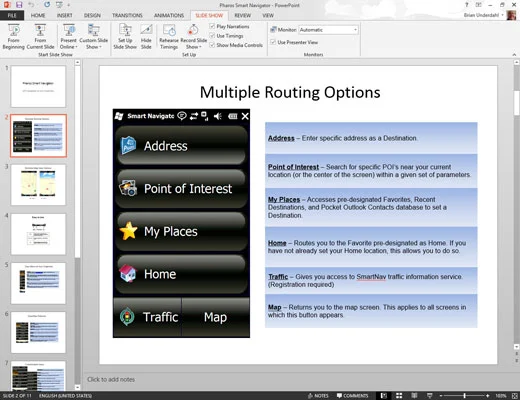
Task: Click the Save icon in quick access toolbar
Action: tap(19, 5)
